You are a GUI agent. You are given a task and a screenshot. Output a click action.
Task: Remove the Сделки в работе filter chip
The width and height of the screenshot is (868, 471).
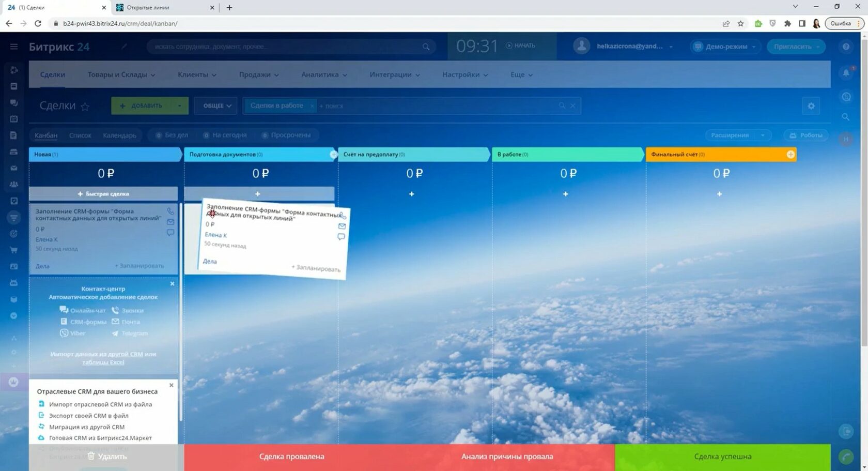point(312,106)
